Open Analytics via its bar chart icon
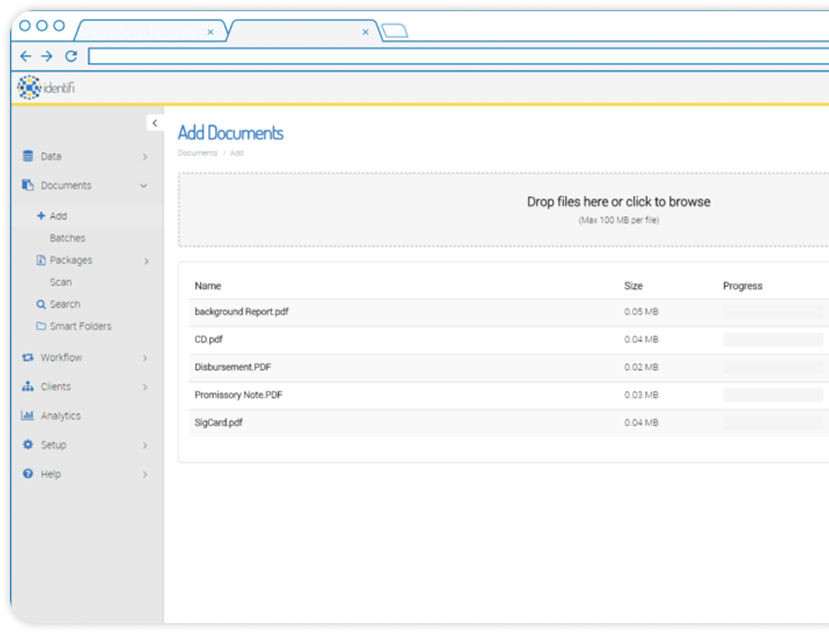The image size is (829, 633). point(28,415)
